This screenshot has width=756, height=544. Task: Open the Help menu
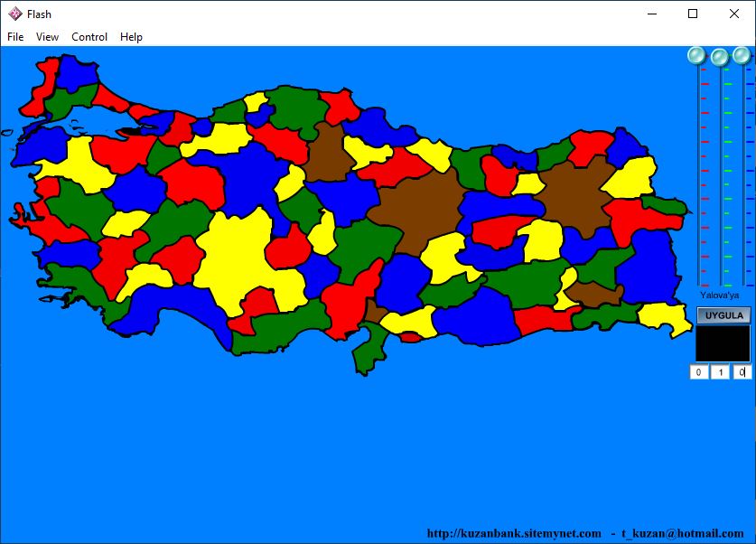click(x=131, y=37)
